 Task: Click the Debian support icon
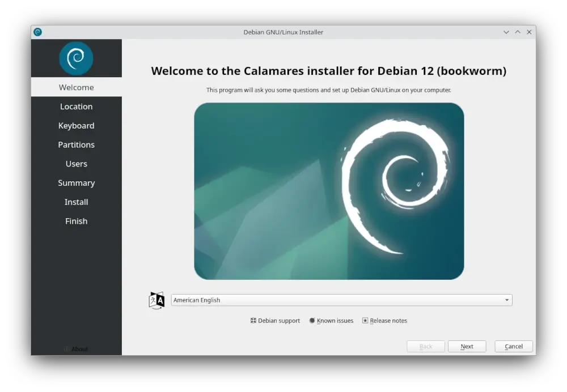[252, 321]
